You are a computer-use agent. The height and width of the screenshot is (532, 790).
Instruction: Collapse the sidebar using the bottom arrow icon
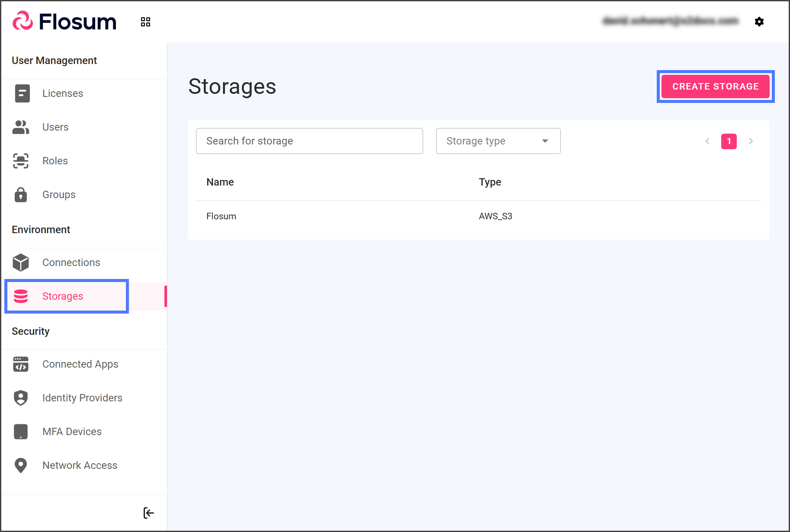coord(148,513)
